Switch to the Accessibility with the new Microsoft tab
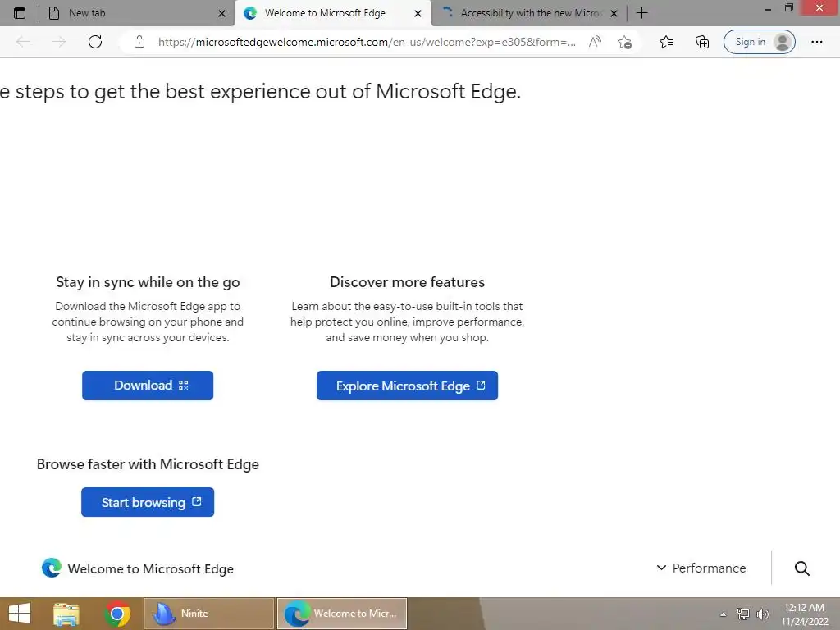This screenshot has height=630, width=840. coord(529,13)
